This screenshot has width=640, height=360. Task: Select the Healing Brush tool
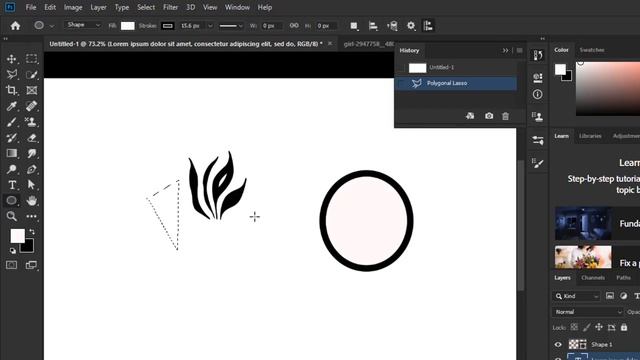coord(31,106)
